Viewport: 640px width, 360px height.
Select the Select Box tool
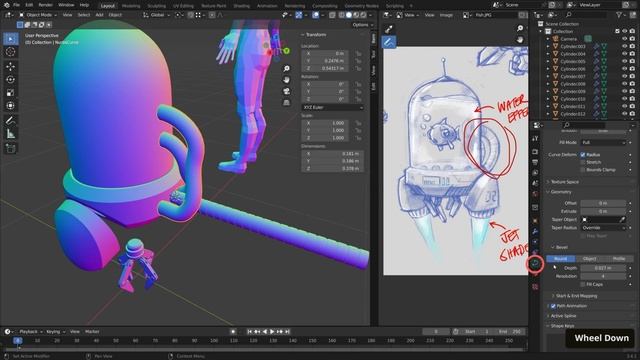[x=11, y=39]
